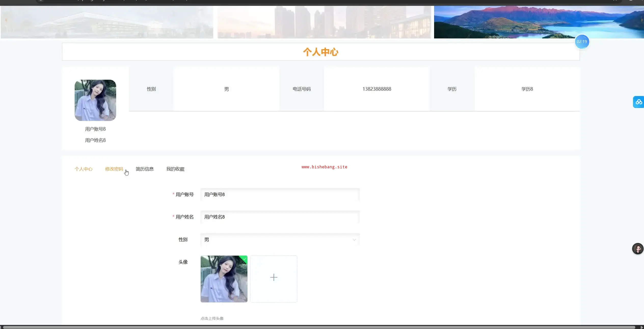This screenshot has height=329, width=644.
Task: Click the plus icon to upload avatar
Action: [x=274, y=277]
